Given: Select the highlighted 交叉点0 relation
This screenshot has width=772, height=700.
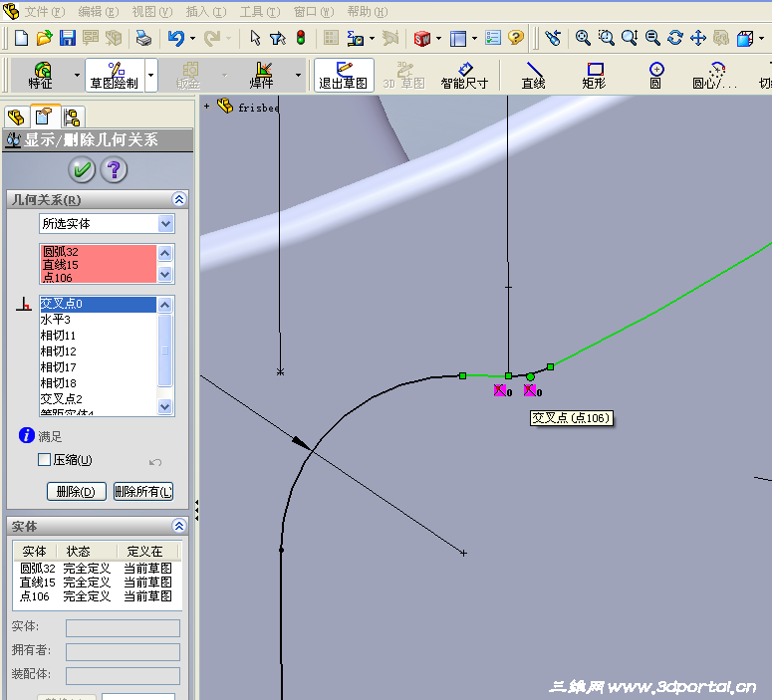Looking at the screenshot, I should (99, 304).
